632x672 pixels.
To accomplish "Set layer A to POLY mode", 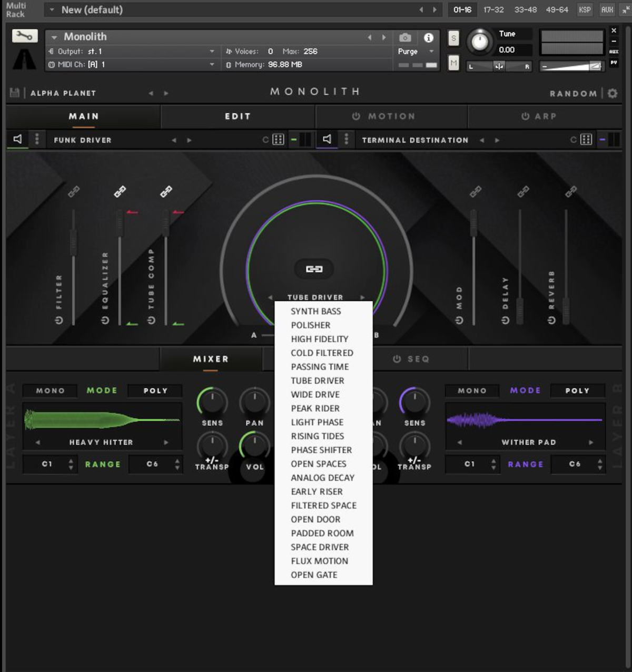I will (x=155, y=391).
